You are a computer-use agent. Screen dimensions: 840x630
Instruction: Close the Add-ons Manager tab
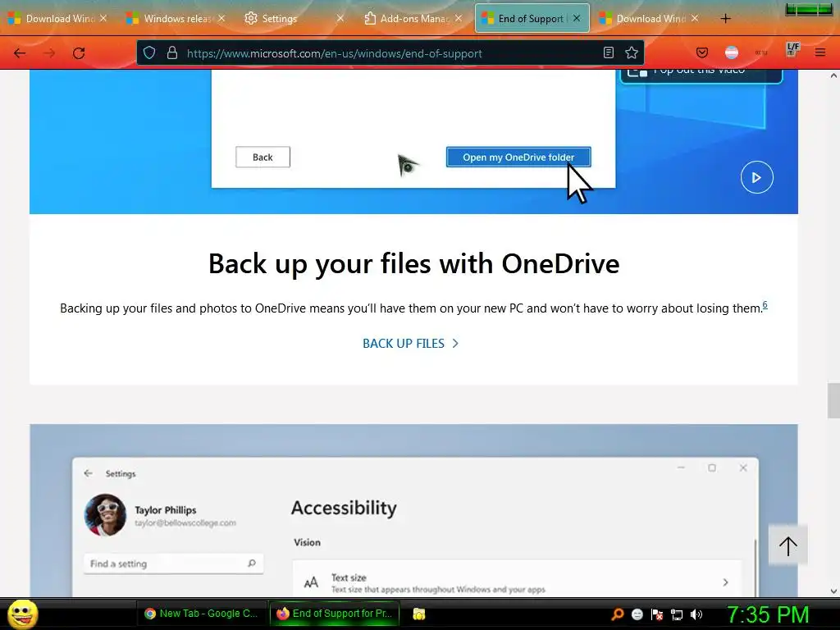coord(459,18)
